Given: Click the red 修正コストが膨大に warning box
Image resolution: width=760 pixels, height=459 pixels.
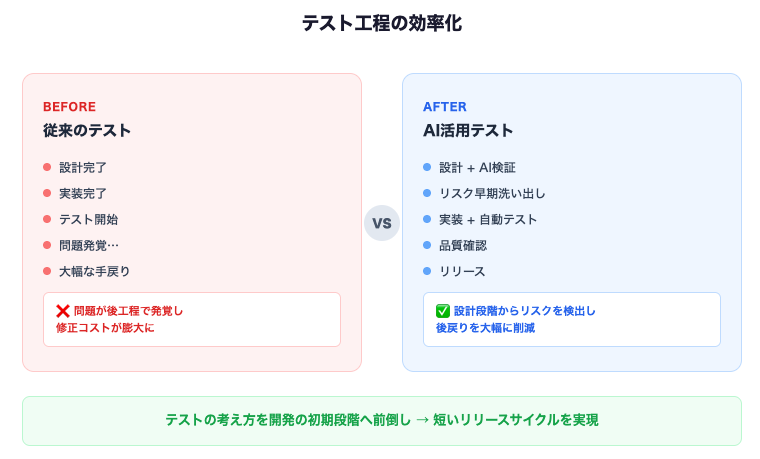Looking at the screenshot, I should [x=192, y=319].
